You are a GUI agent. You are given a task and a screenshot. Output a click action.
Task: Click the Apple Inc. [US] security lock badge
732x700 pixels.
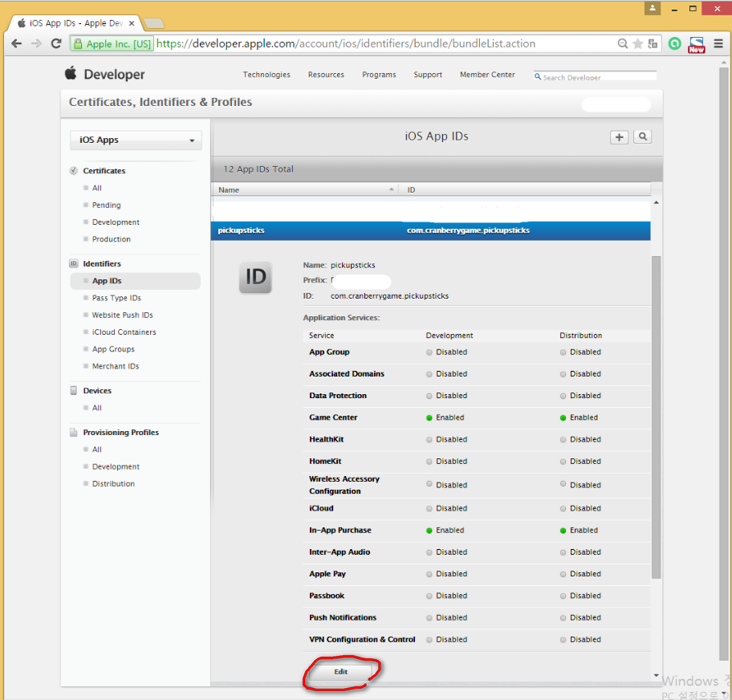112,44
